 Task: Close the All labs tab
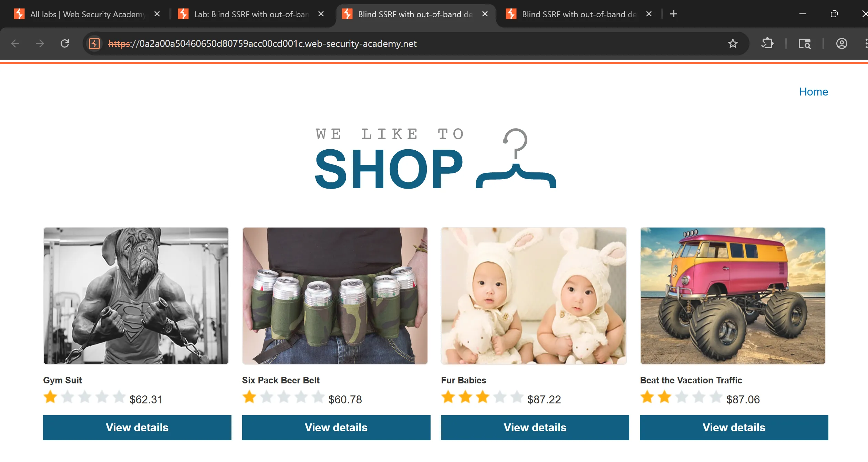(157, 14)
